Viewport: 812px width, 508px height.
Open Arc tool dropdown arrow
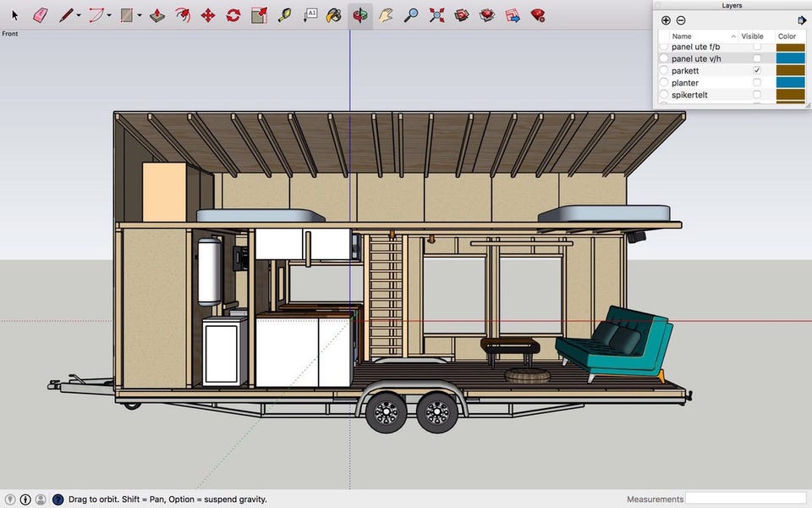click(109, 15)
